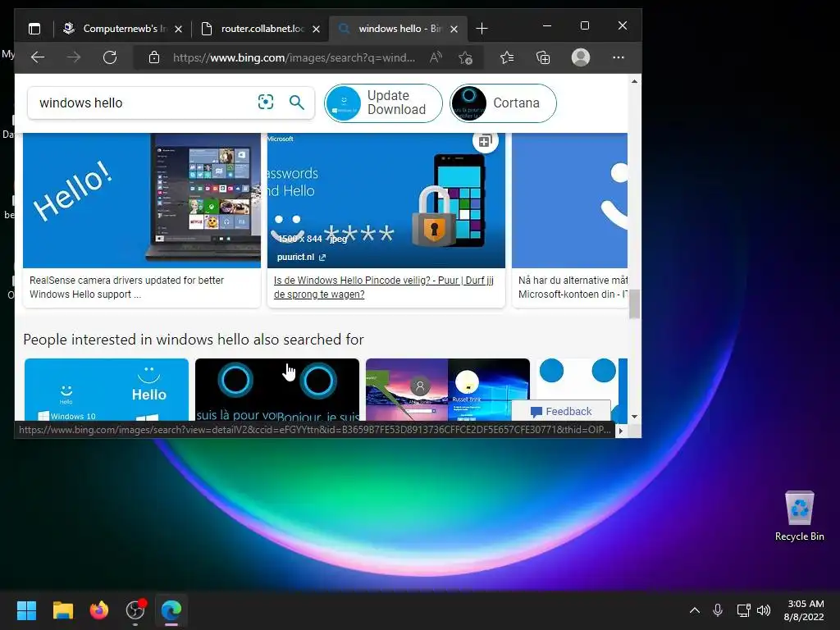Image resolution: width=840 pixels, height=630 pixels.
Task: Open the Hello laptop image result
Action: pyautogui.click(x=142, y=200)
